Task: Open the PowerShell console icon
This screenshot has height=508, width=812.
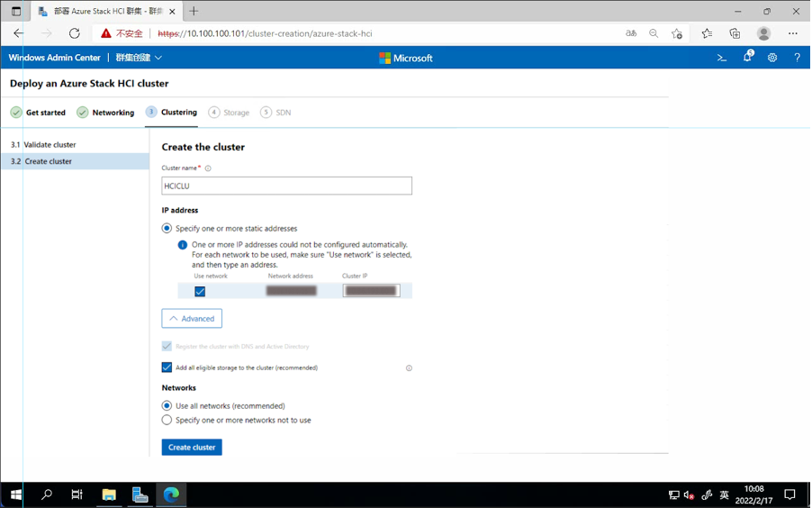Action: [x=721, y=58]
